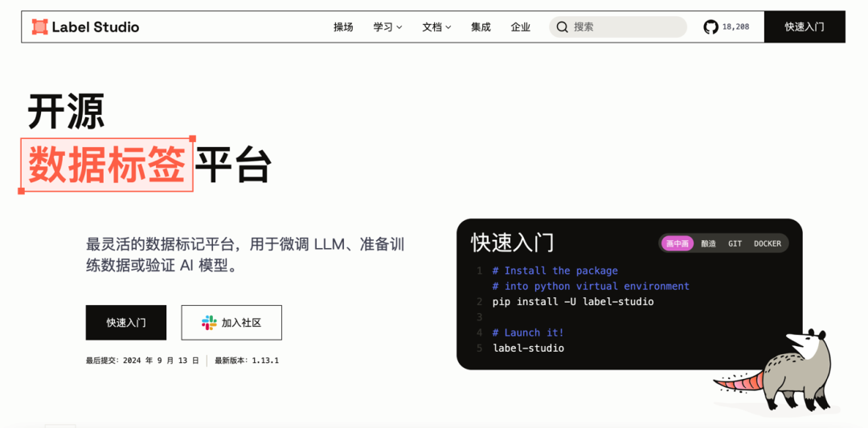The height and width of the screenshot is (428, 868).
Task: Click the 快速入门 button in header
Action: pyautogui.click(x=805, y=26)
